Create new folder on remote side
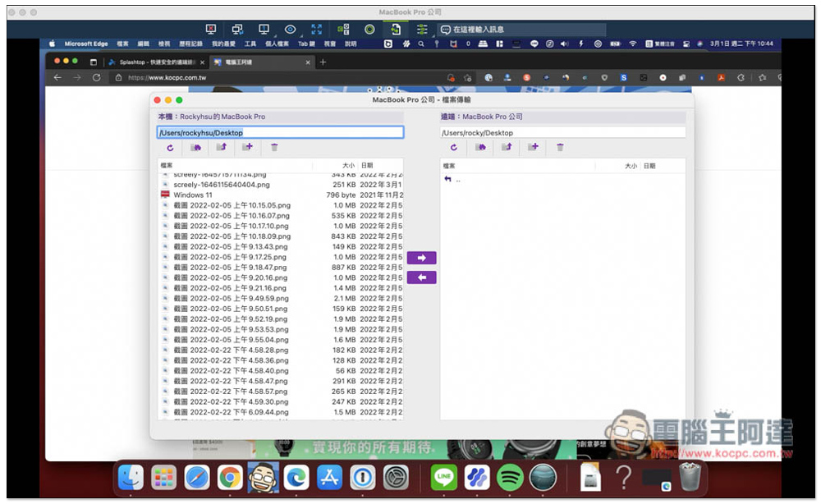The width and height of the screenshot is (821, 504). coord(533,148)
